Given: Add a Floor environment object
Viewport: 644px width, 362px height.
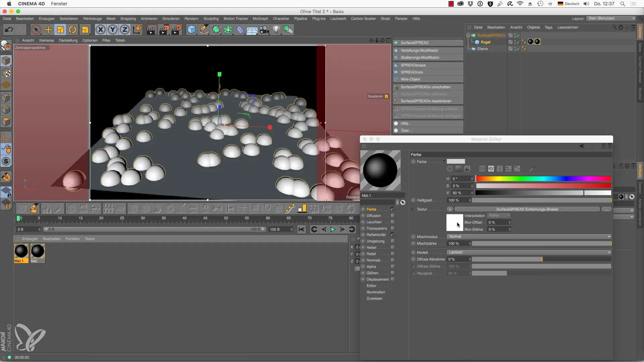Looking at the screenshot, I should tap(252, 30).
